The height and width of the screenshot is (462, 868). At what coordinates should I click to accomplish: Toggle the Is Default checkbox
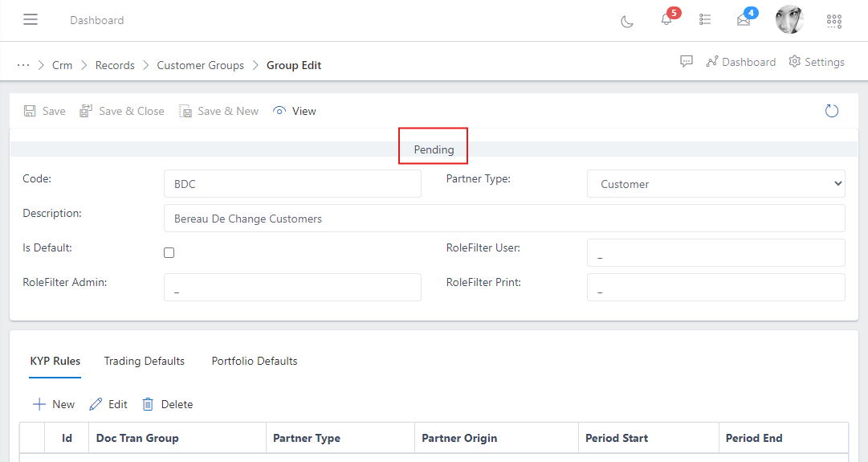coord(169,252)
